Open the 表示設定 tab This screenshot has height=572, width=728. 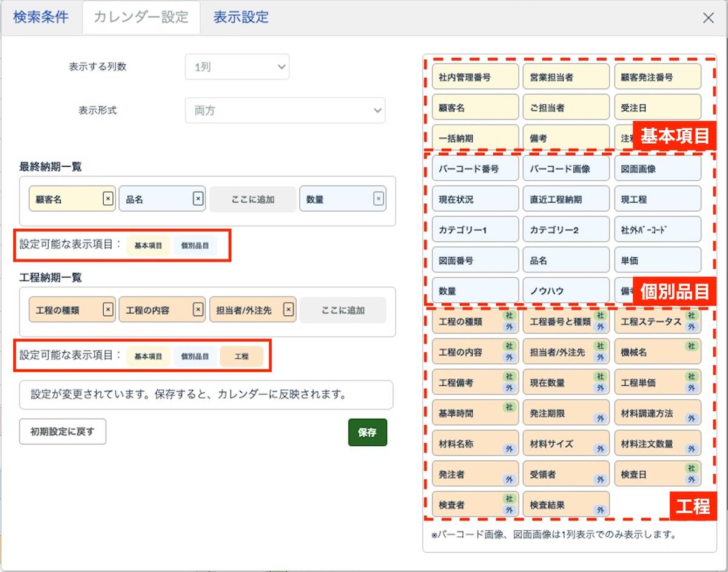(241, 17)
